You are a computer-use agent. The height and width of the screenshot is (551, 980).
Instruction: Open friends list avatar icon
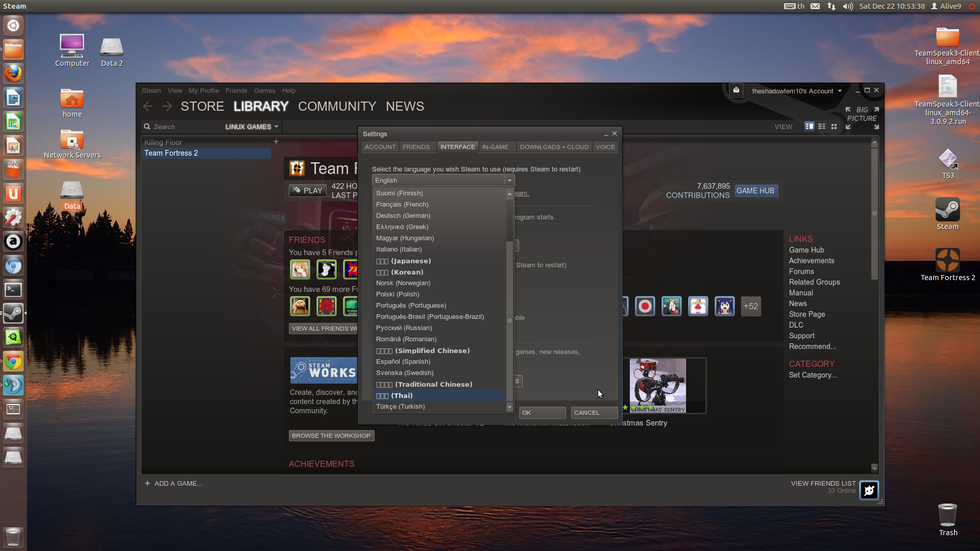point(869,490)
